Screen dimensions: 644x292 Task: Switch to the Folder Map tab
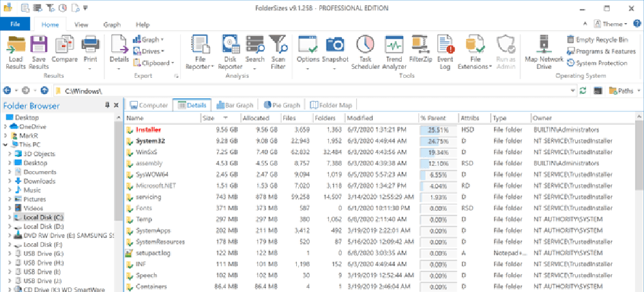tap(330, 105)
